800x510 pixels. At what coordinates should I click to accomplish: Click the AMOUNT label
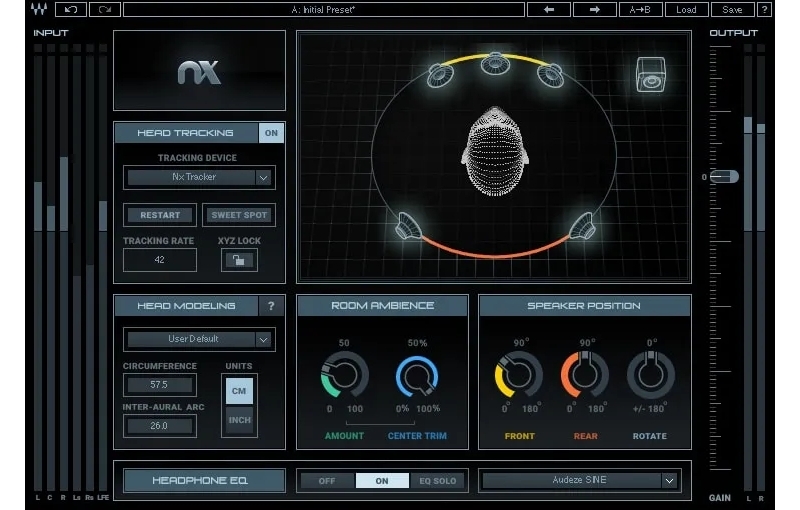point(344,436)
